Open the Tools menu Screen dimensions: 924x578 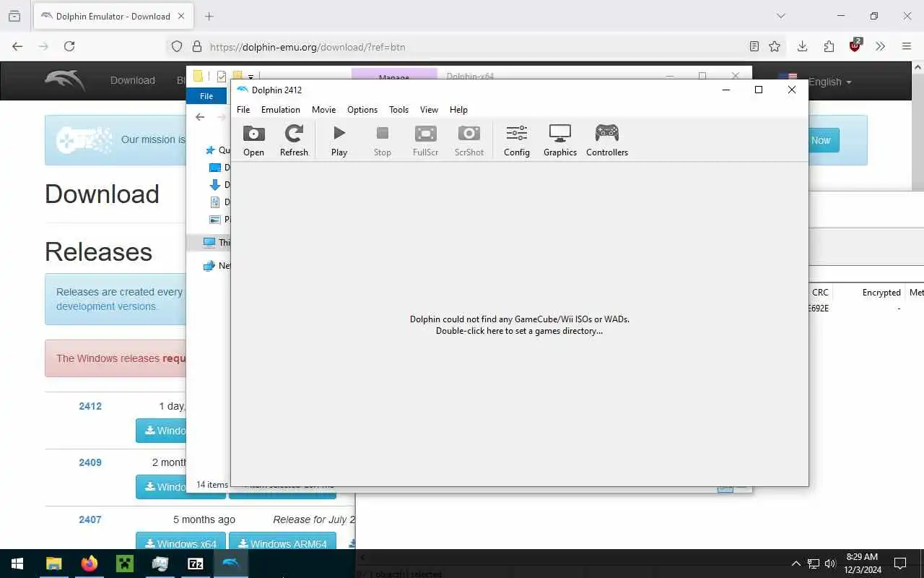(x=398, y=110)
